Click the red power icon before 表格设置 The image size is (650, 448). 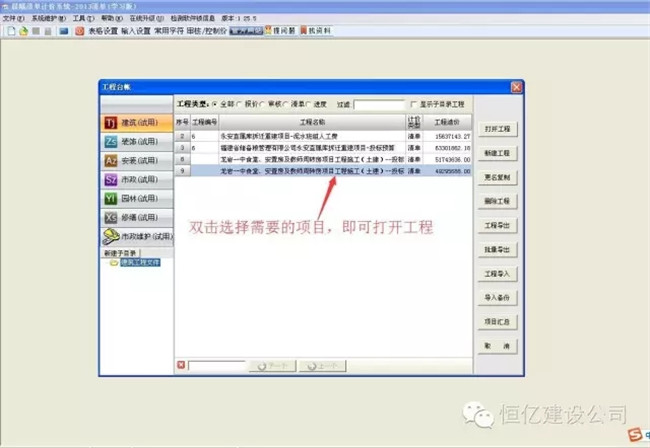click(x=80, y=31)
